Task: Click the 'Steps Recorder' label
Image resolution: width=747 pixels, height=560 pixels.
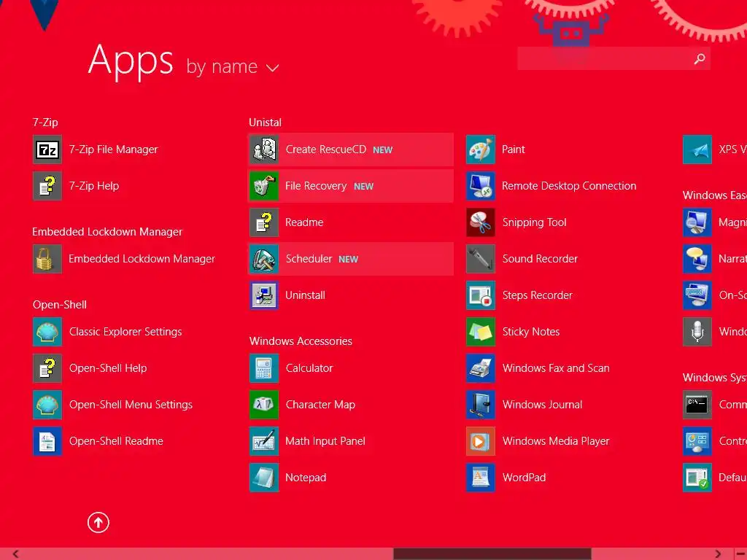Action: pyautogui.click(x=537, y=295)
